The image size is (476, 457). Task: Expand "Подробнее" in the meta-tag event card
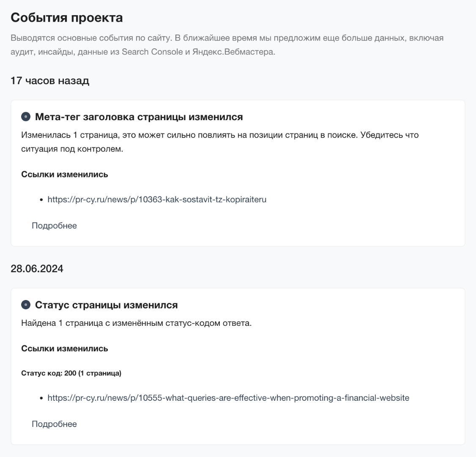pos(54,226)
